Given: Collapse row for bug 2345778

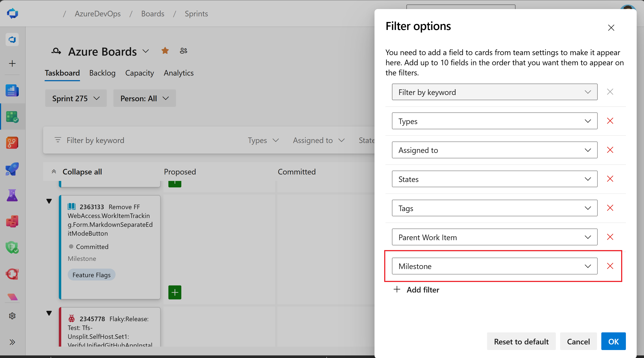Looking at the screenshot, I should pos(49,313).
